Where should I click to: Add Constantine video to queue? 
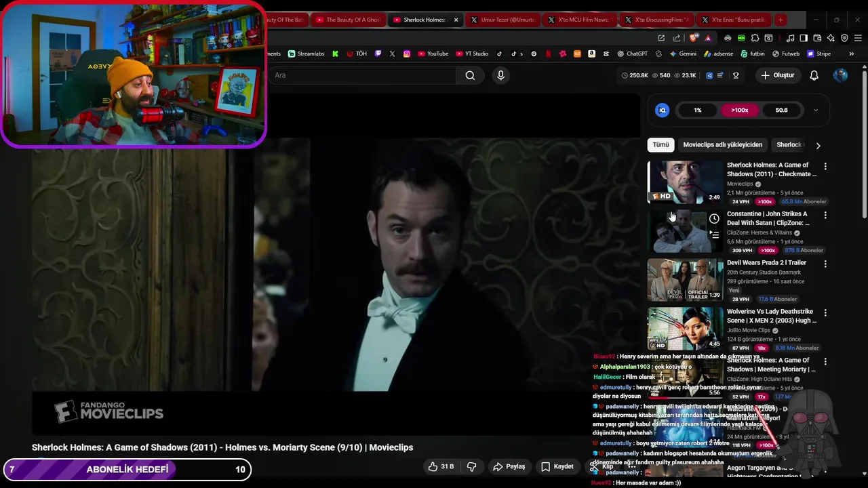click(714, 235)
